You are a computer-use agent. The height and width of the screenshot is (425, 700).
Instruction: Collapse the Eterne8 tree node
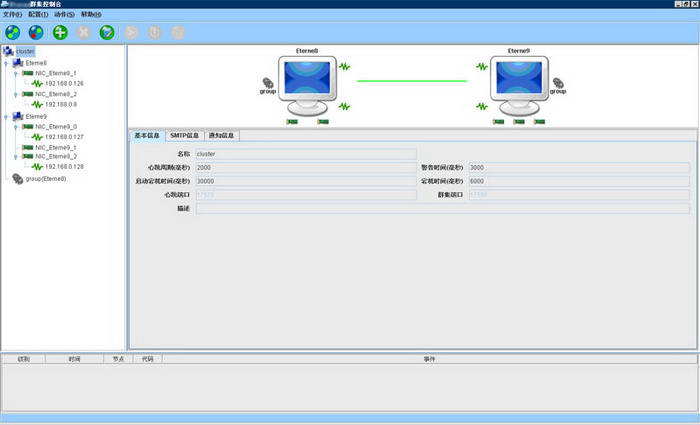[6, 63]
